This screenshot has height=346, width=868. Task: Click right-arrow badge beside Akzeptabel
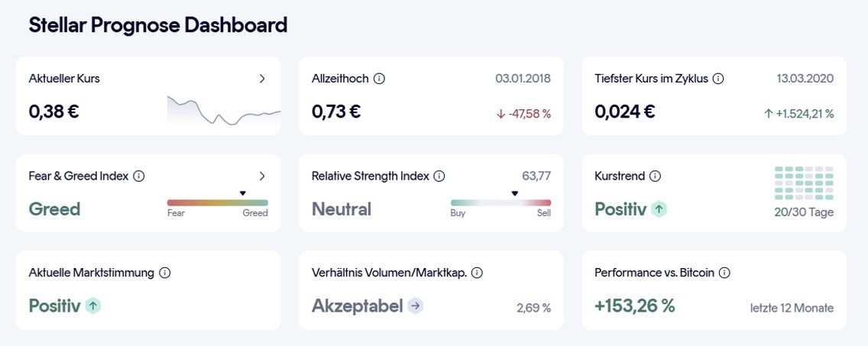(416, 306)
